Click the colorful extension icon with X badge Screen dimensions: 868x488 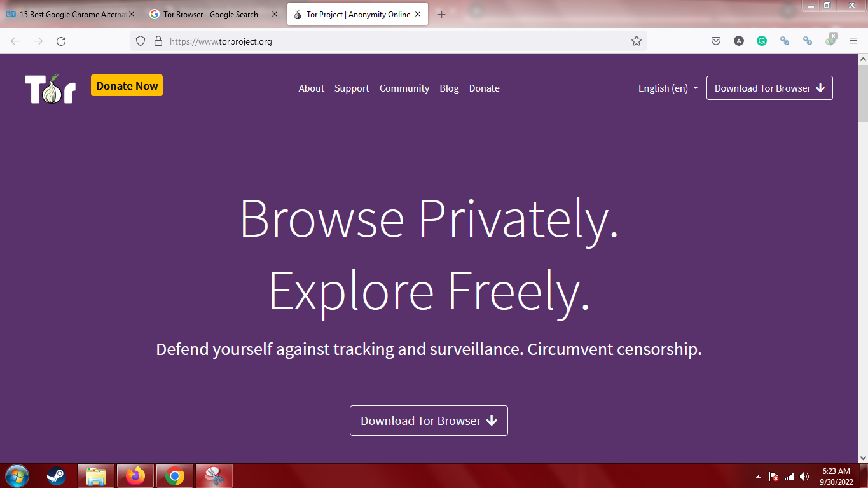click(x=831, y=40)
